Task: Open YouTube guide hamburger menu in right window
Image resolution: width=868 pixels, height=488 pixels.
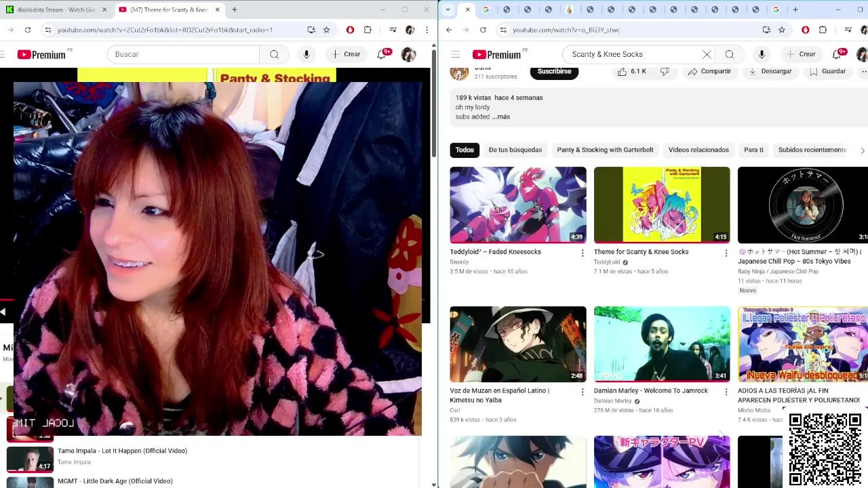Action: 456,54
